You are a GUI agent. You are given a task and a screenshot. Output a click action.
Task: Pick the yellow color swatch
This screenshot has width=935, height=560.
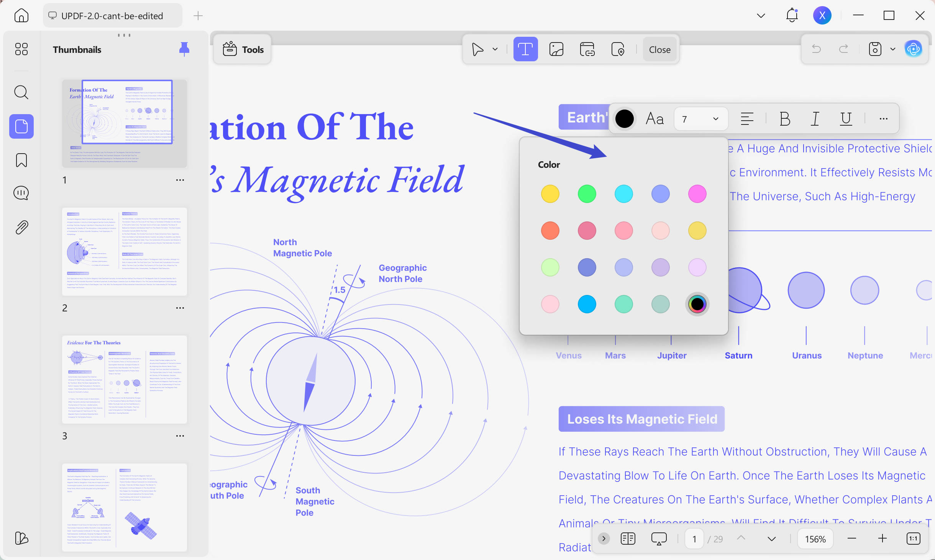click(550, 194)
